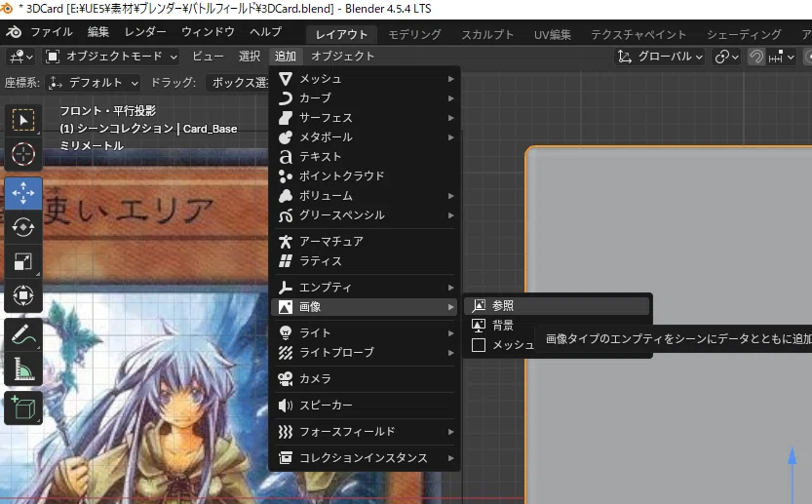Select the 3D cursor tool

23,154
